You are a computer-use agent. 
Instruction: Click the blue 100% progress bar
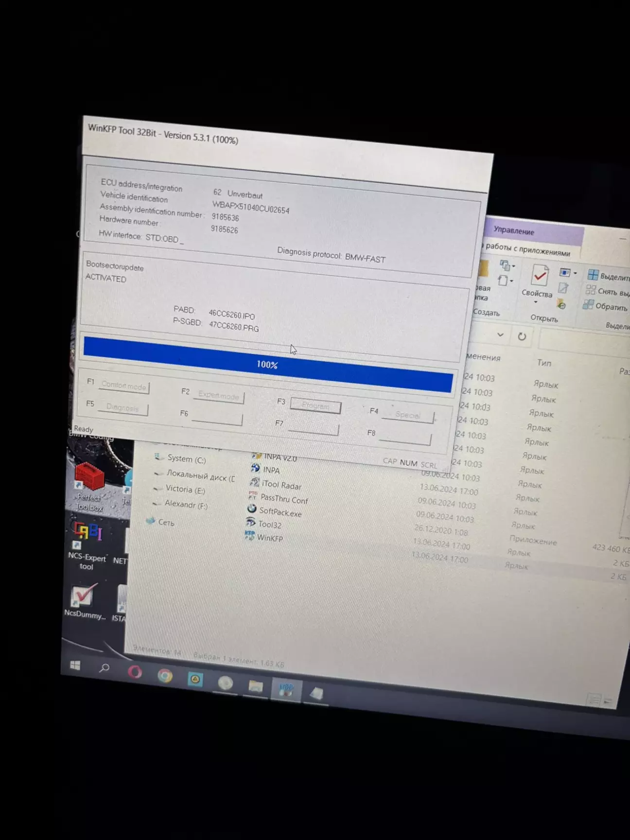267,364
